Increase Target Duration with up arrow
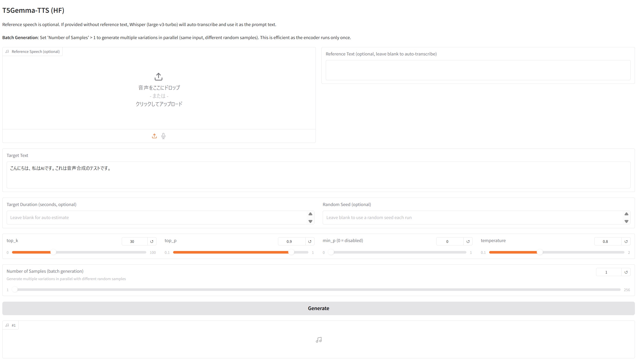This screenshot has width=638, height=364. [310, 214]
